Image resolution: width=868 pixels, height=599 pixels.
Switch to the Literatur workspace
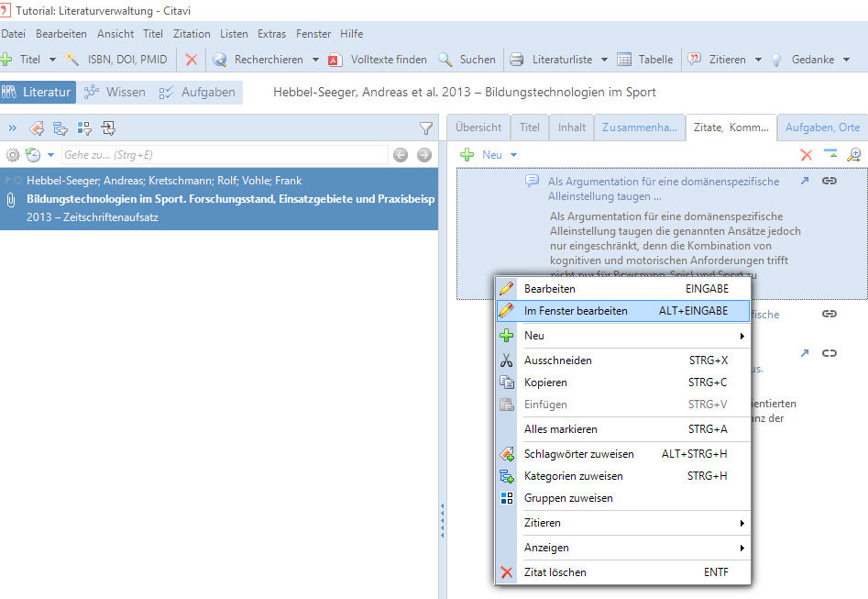[x=38, y=92]
